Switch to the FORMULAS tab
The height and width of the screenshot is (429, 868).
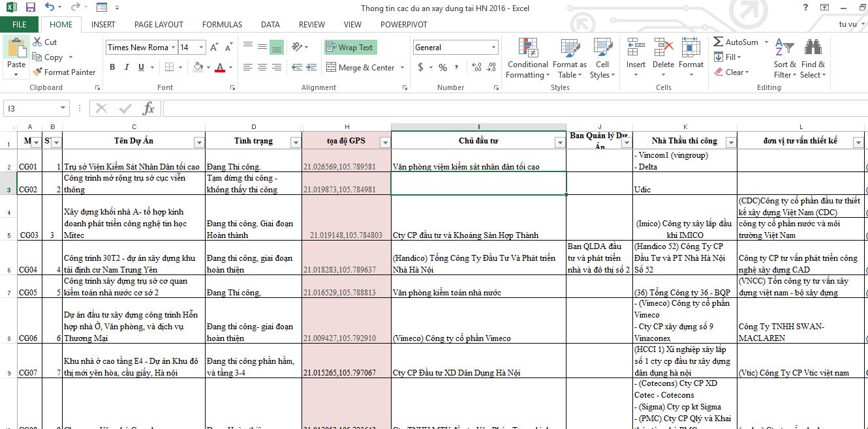point(222,24)
